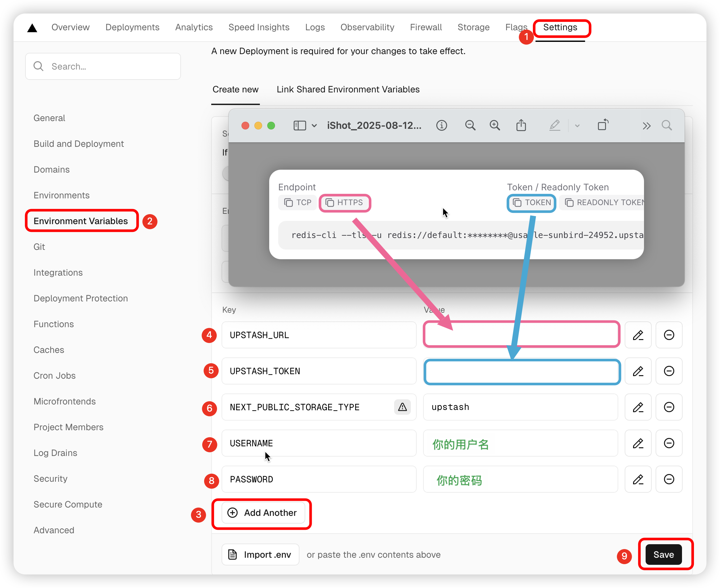Open the info inspector icon

pos(441,126)
